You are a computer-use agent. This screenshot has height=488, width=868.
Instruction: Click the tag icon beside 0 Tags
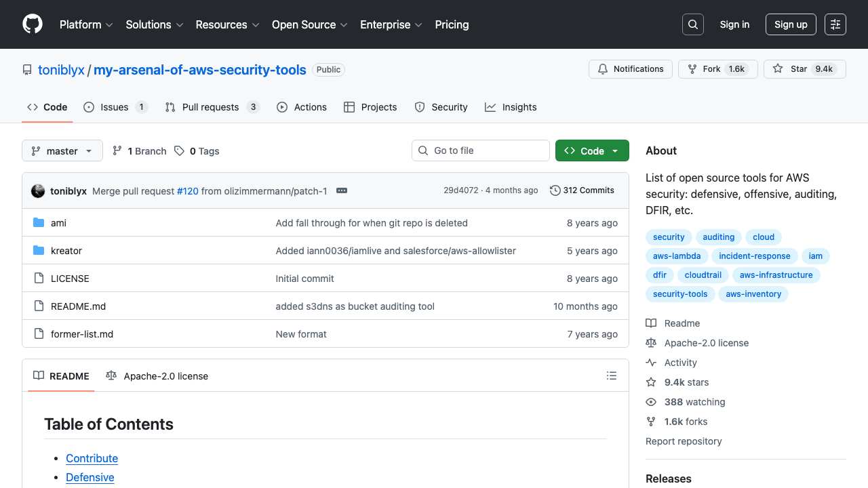[179, 151]
